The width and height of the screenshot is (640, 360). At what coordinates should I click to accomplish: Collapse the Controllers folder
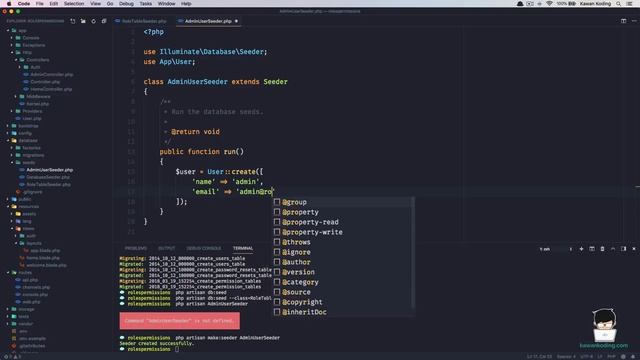[16, 60]
